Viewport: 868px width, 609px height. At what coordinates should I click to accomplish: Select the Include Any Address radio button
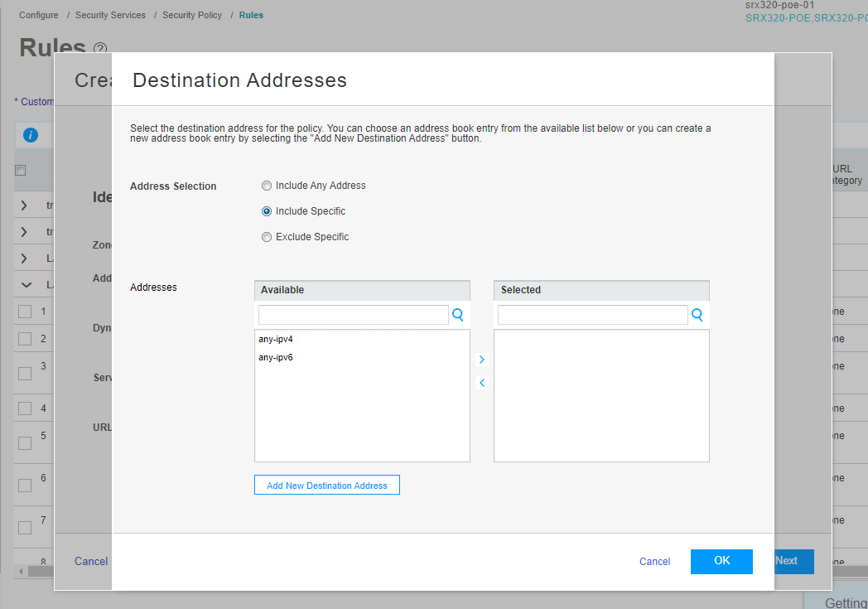[266, 185]
